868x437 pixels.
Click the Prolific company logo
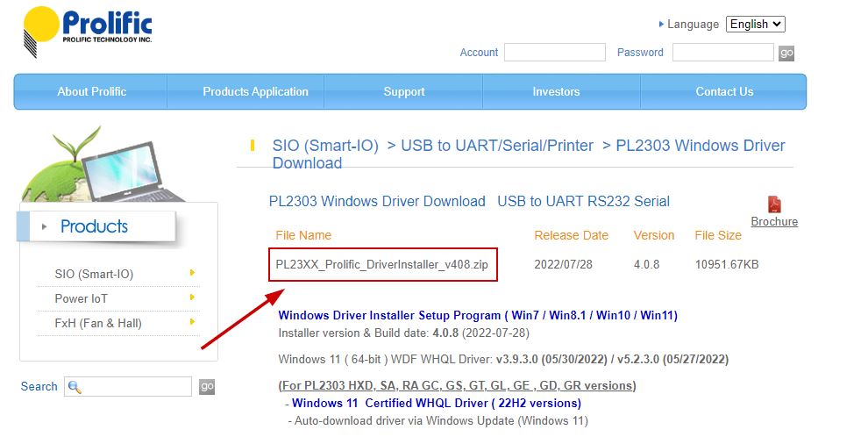click(88, 32)
